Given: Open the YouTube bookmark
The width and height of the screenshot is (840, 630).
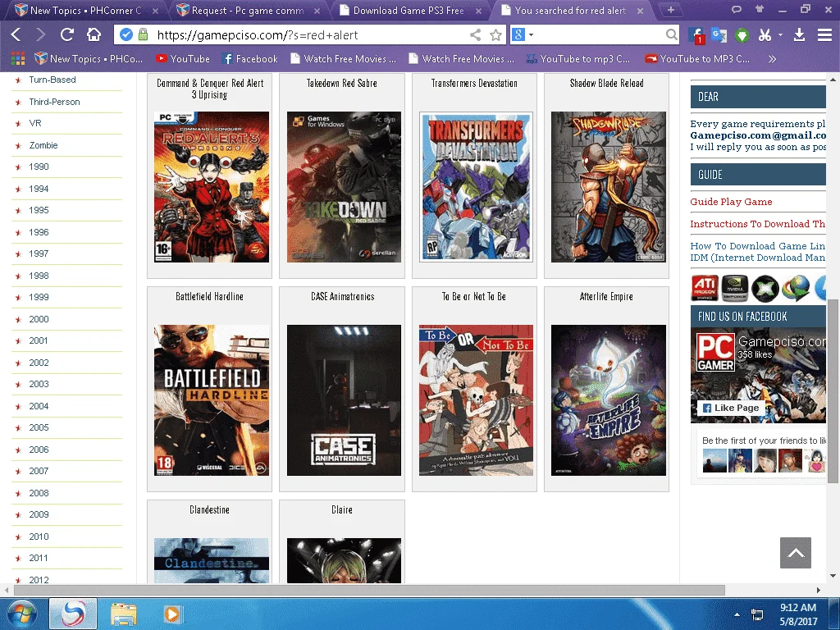Looking at the screenshot, I should click(183, 59).
